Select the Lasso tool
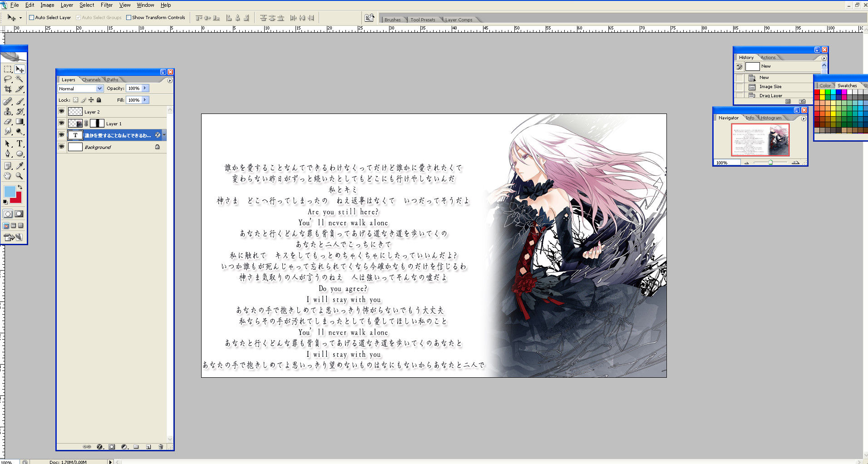Image resolution: width=868 pixels, height=464 pixels. point(8,79)
